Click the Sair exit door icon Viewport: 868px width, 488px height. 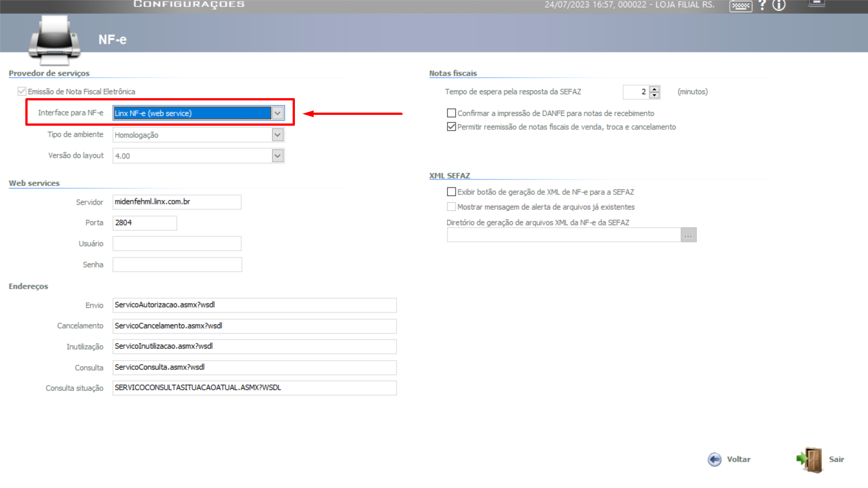click(810, 460)
